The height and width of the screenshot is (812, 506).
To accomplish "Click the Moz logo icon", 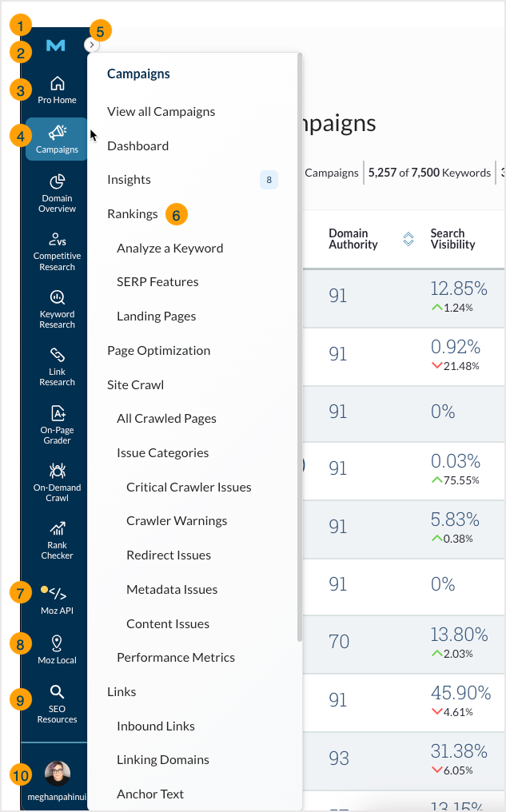I will pos(56,46).
